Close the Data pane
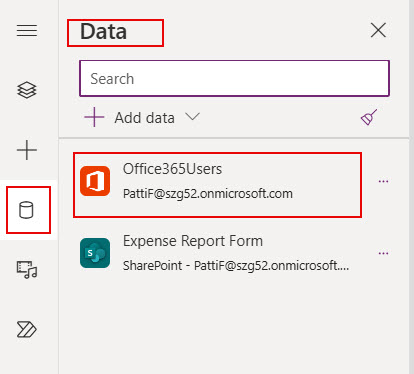The image size is (414, 374). click(x=378, y=31)
